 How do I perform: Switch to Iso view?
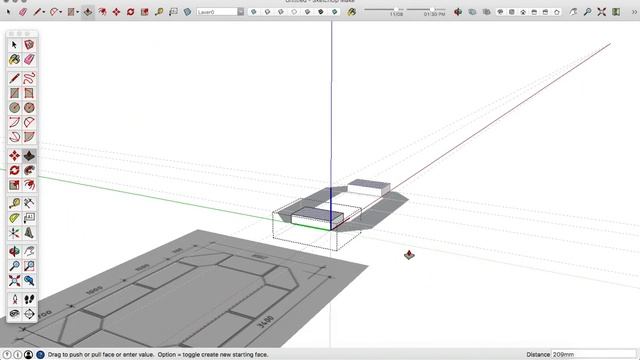(500, 12)
